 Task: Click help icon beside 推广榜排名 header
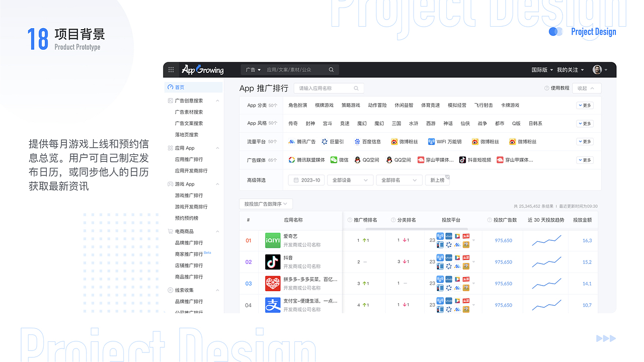coord(350,220)
